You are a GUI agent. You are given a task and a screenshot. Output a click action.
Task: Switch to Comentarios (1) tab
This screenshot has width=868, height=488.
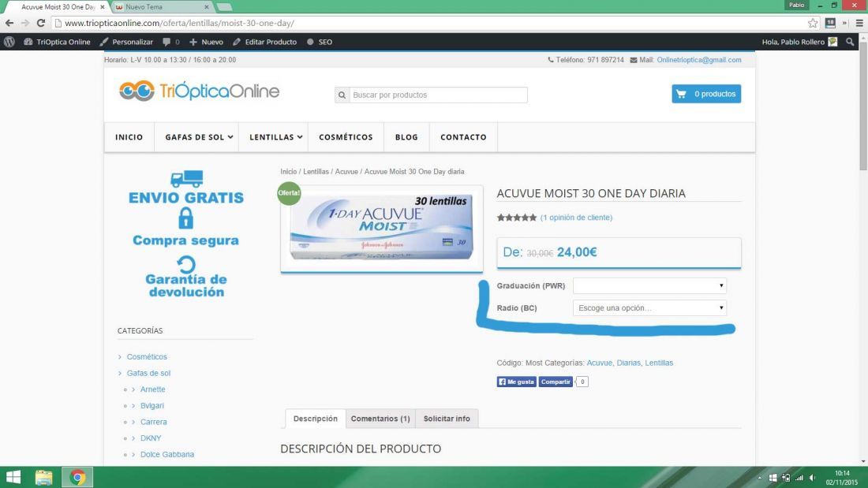tap(380, 419)
